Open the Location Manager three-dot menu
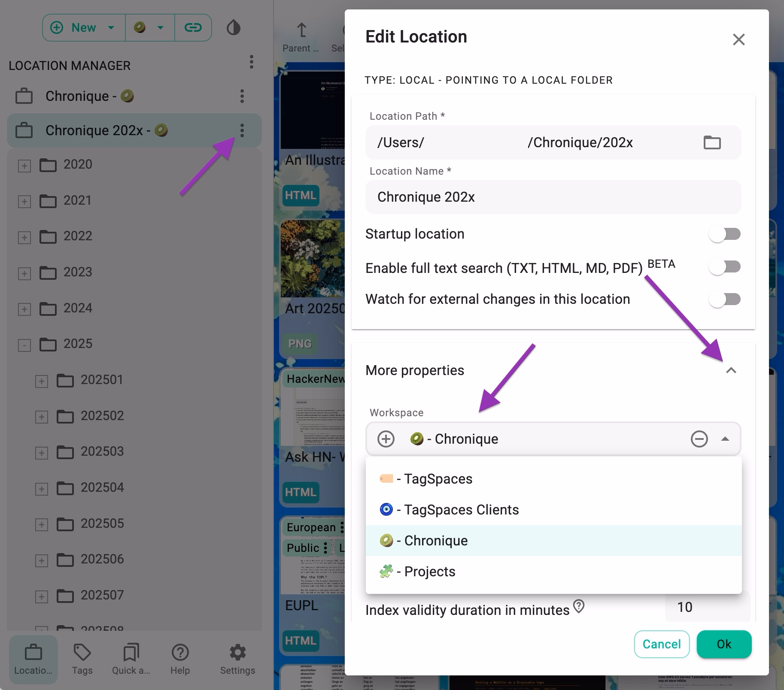This screenshot has height=690, width=784. click(251, 63)
